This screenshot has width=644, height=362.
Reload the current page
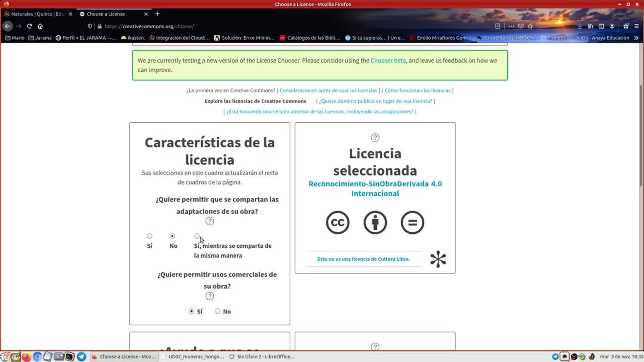30,26
